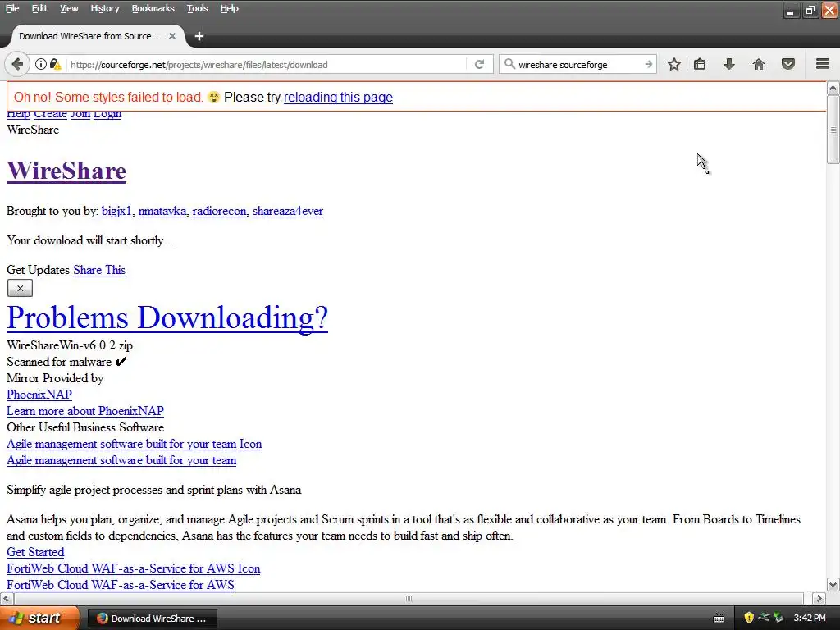Click the horizontal scrollbar thumb
Screen dimensions: 840x630
(x=409, y=598)
